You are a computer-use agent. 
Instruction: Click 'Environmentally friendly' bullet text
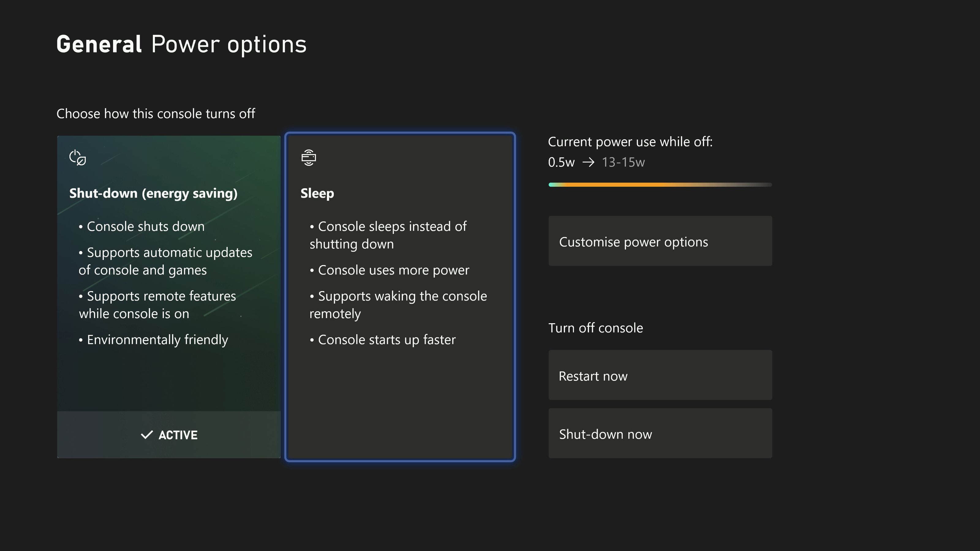[157, 339]
